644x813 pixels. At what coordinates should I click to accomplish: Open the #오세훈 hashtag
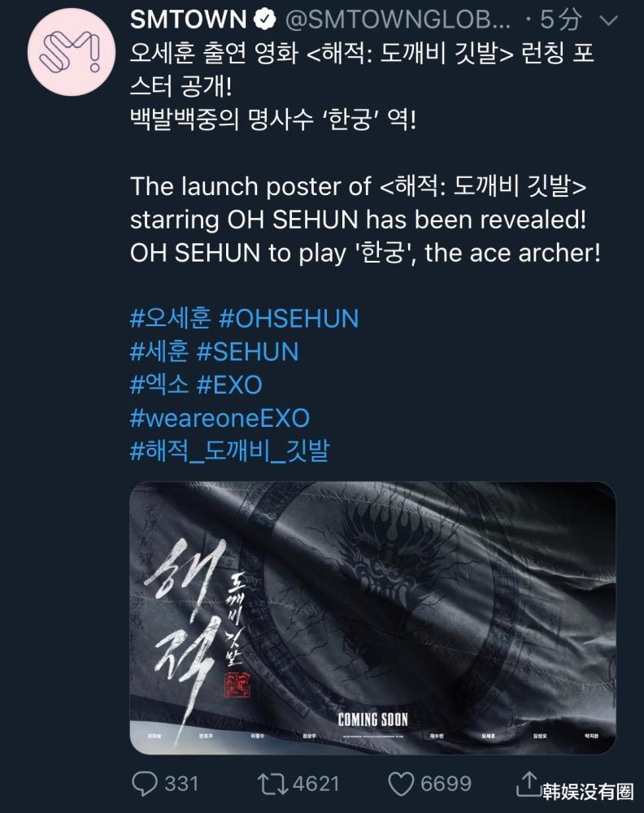(x=171, y=319)
